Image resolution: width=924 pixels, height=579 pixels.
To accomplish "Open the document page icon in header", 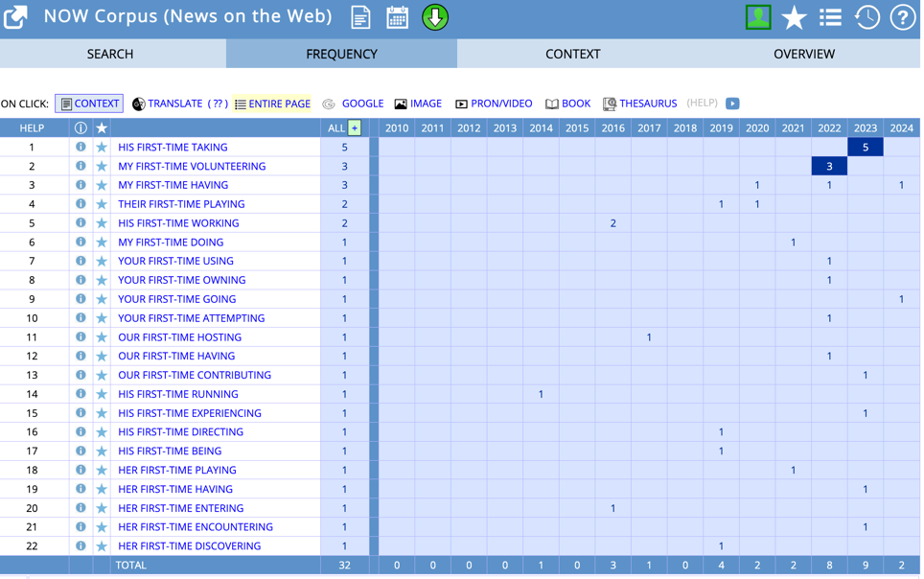I will point(360,17).
